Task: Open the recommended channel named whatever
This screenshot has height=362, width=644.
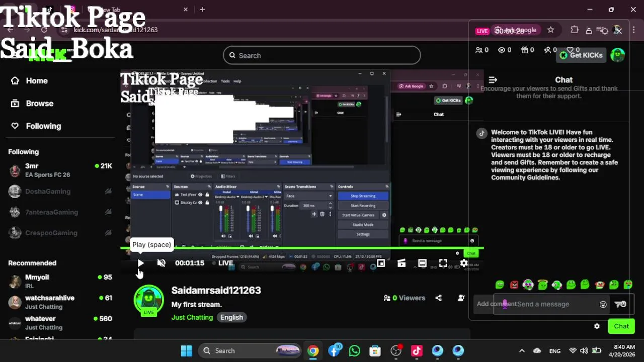Action: [x=60, y=323]
